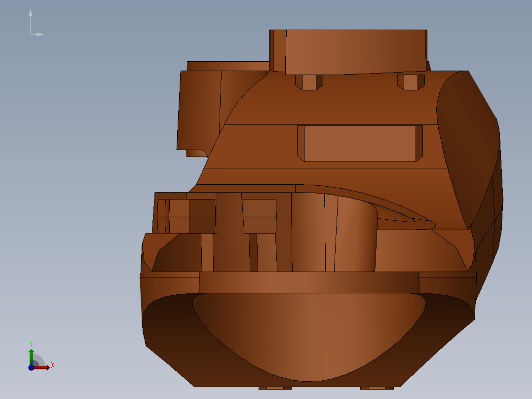
Task: Click the XYZ orientation triad icon
Action: [40, 356]
